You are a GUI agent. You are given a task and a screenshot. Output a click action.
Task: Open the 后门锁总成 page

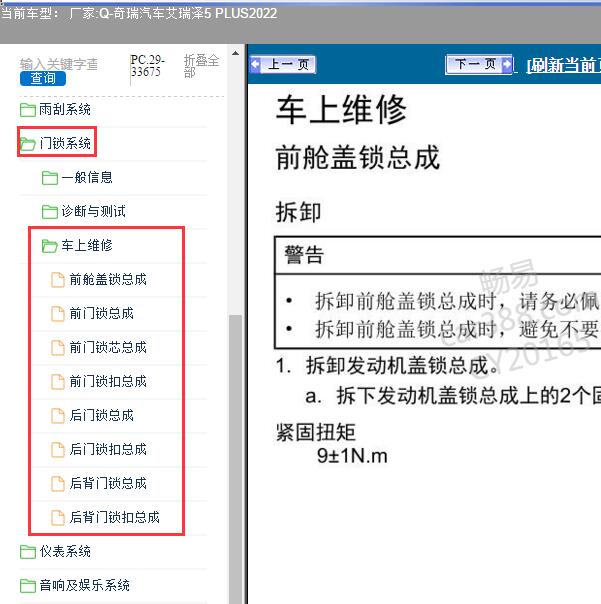click(101, 416)
